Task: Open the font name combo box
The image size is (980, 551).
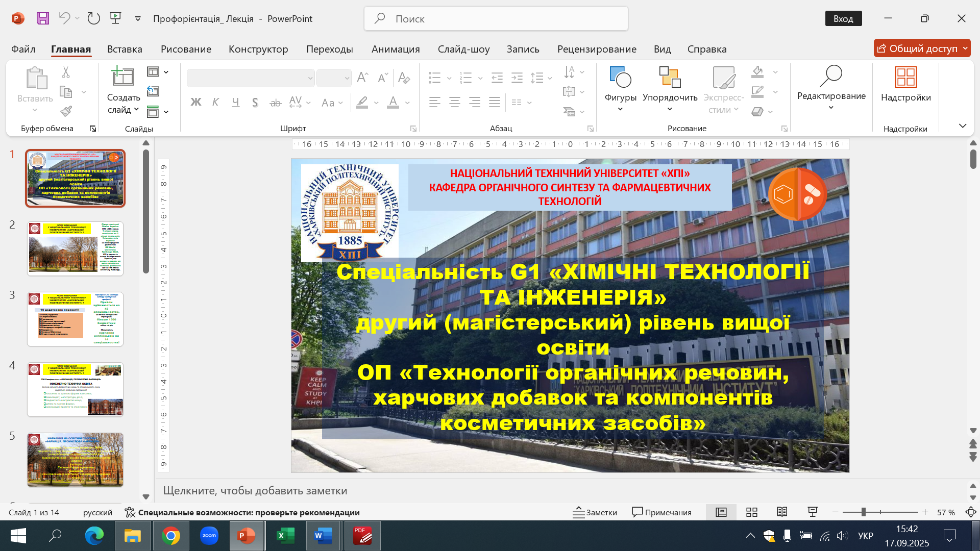Action: (250, 78)
